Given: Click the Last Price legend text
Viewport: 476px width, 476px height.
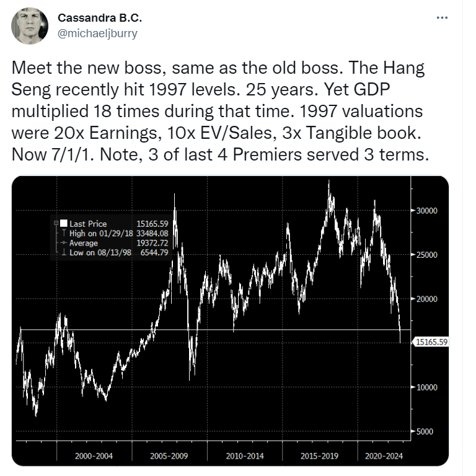Looking at the screenshot, I should click(88, 224).
